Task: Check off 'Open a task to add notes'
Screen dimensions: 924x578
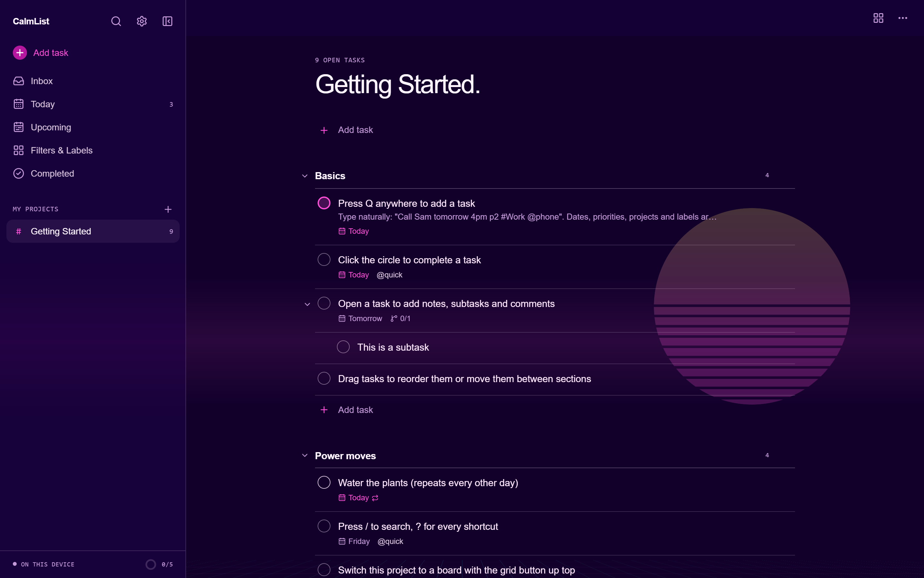Action: 324,303
